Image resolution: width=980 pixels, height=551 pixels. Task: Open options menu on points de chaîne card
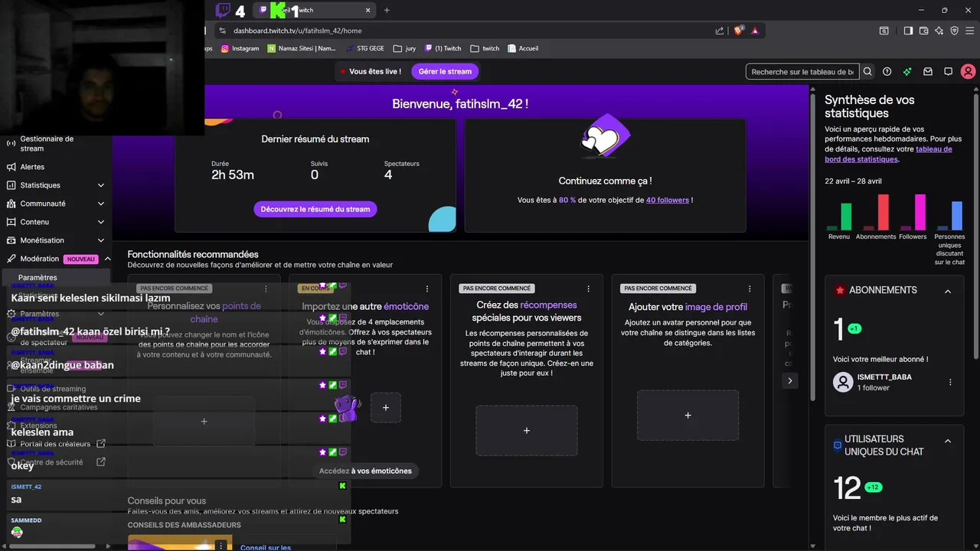[266, 289]
